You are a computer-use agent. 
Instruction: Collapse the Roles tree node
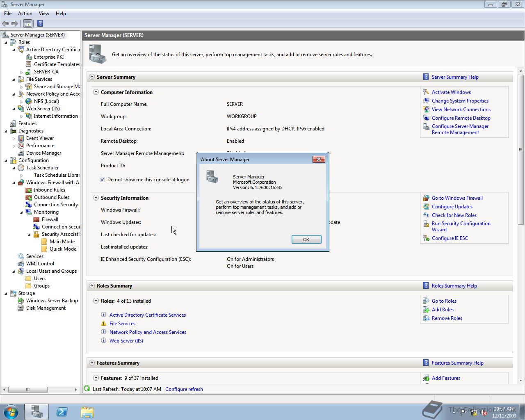[x=6, y=42]
